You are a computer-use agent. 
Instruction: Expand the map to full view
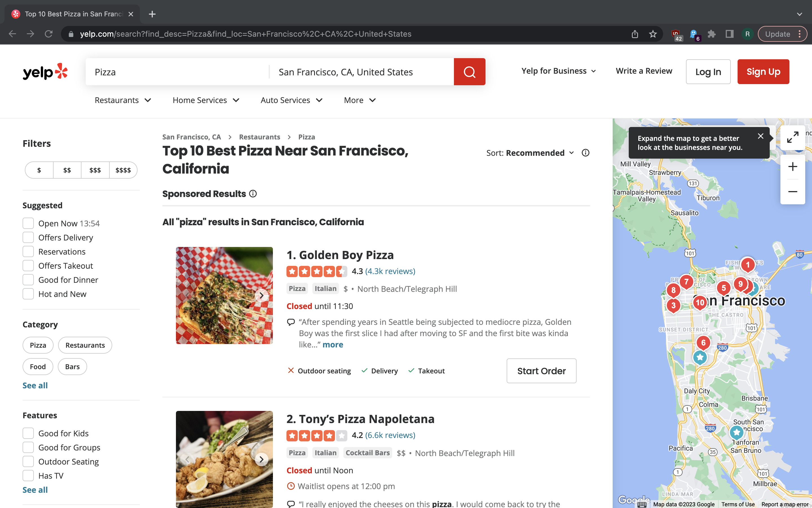[x=793, y=137]
